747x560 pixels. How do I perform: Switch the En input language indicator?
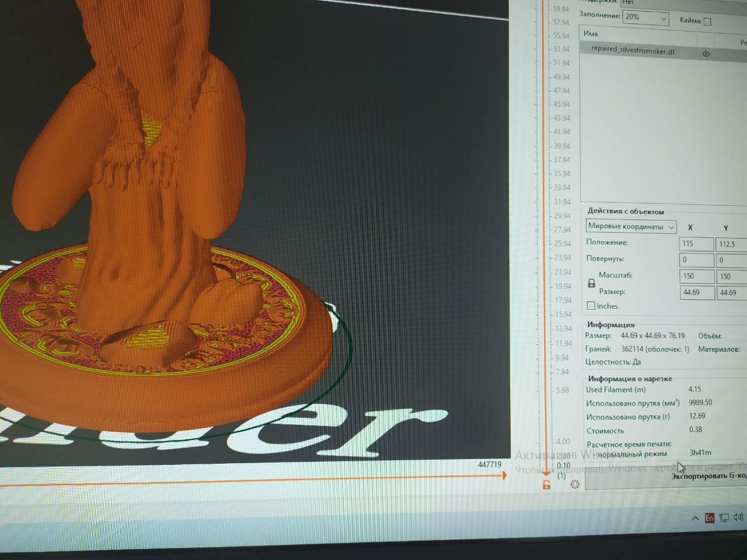710,518
